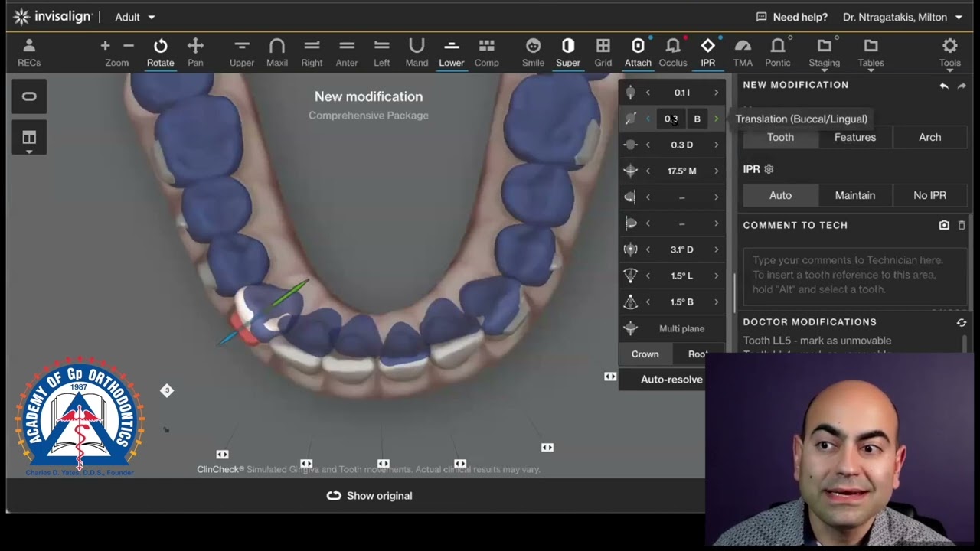Select the Crown tab
This screenshot has height=551, width=980.
coord(645,354)
